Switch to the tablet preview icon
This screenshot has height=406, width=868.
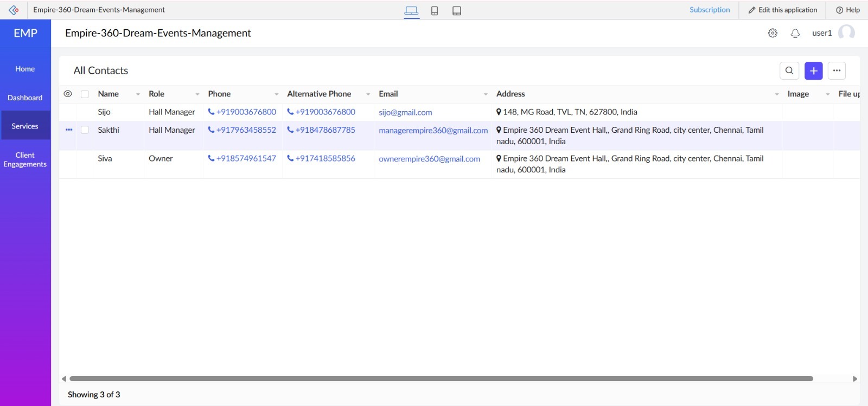pyautogui.click(x=457, y=10)
